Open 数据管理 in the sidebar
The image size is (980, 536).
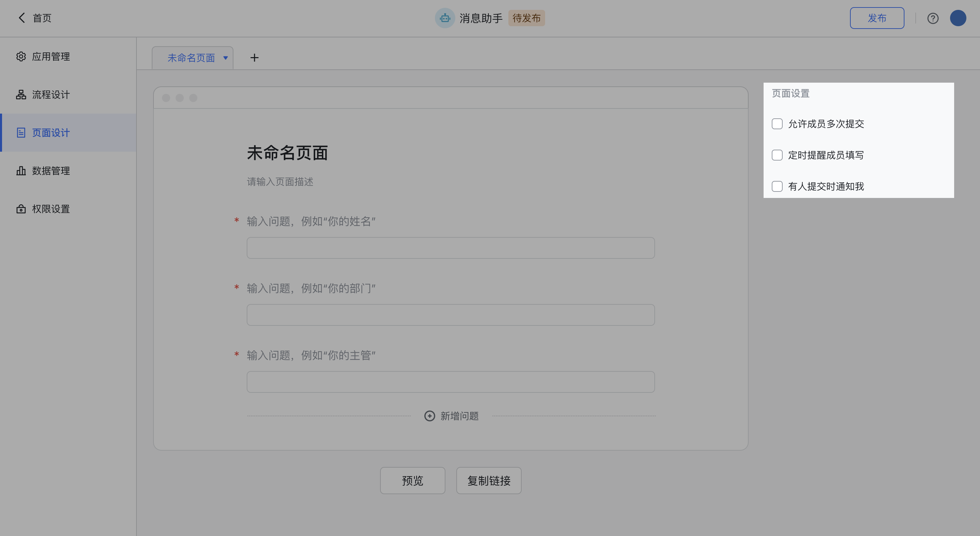tap(68, 171)
